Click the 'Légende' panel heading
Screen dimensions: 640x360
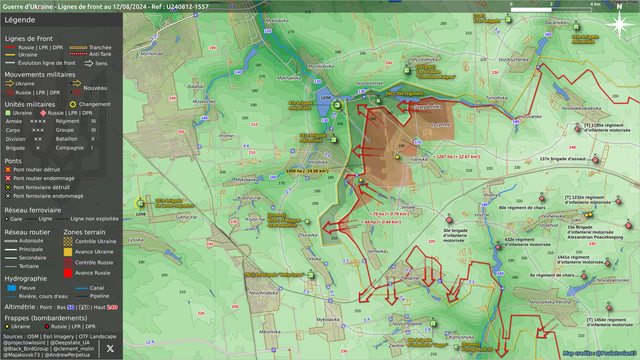click(20, 20)
